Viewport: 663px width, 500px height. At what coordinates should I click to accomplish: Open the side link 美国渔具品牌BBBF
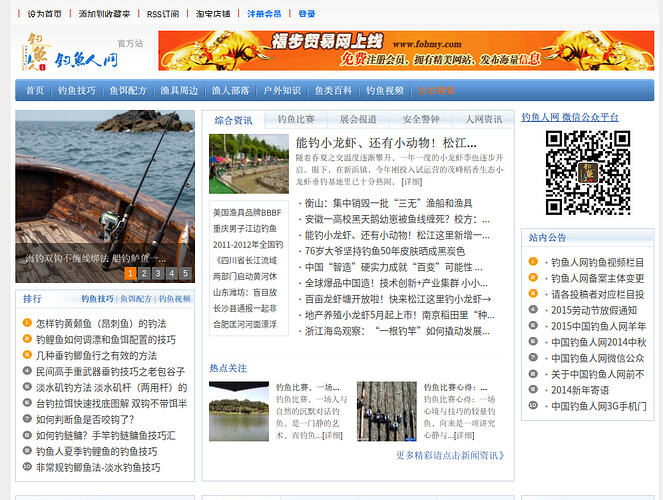pyautogui.click(x=247, y=213)
